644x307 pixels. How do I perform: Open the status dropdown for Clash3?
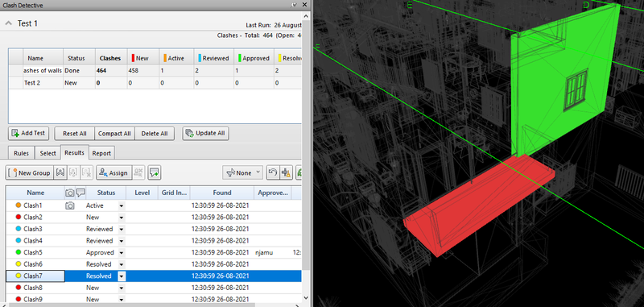[122, 229]
